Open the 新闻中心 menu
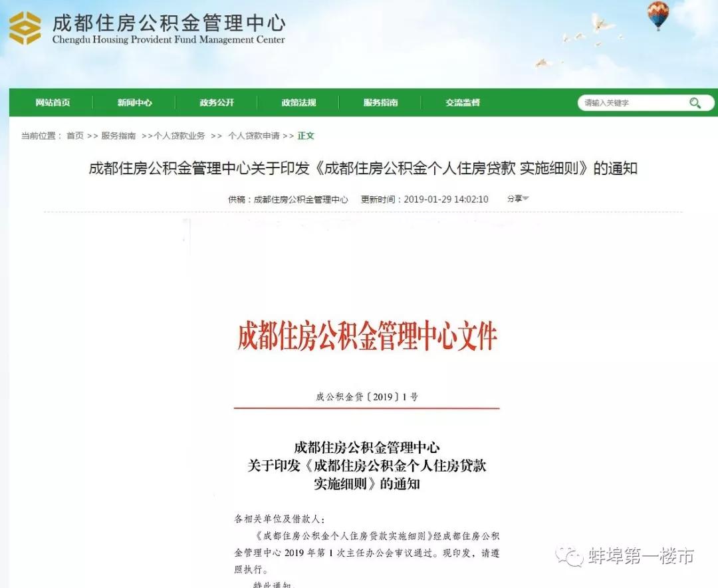The width and height of the screenshot is (718, 588). click(x=134, y=102)
